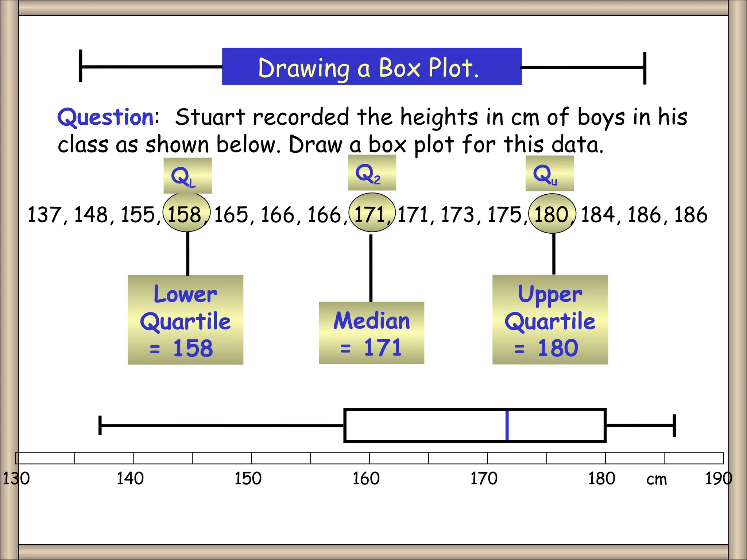This screenshot has height=560, width=747.
Task: Click the left whisker end of box plot
Action: [x=100, y=425]
